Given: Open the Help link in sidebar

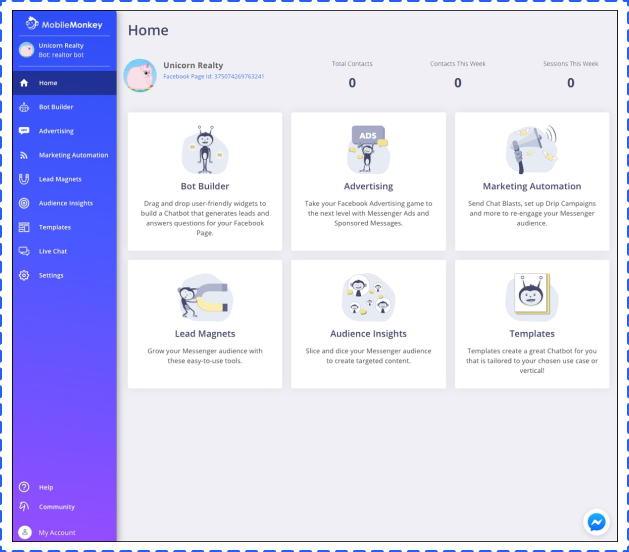Looking at the screenshot, I should pos(46,487).
